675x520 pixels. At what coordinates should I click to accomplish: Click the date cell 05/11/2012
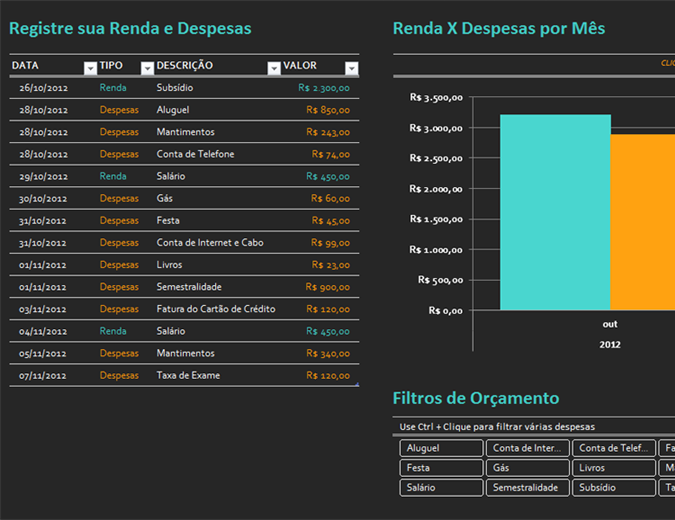pyautogui.click(x=43, y=354)
